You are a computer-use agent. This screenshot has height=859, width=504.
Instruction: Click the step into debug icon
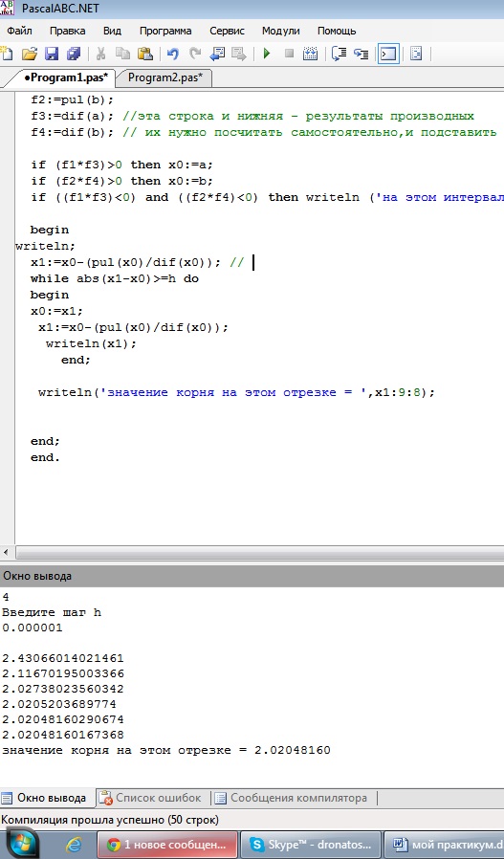[x=361, y=54]
